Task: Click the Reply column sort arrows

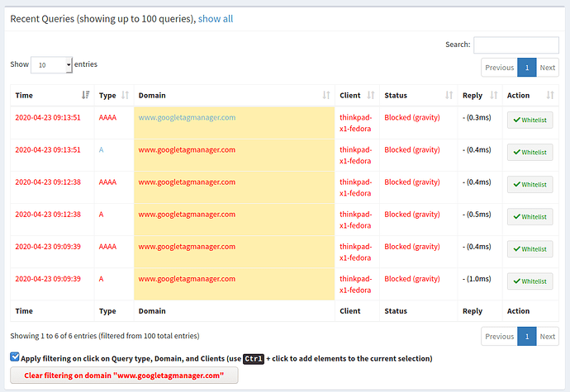Action: tap(494, 96)
